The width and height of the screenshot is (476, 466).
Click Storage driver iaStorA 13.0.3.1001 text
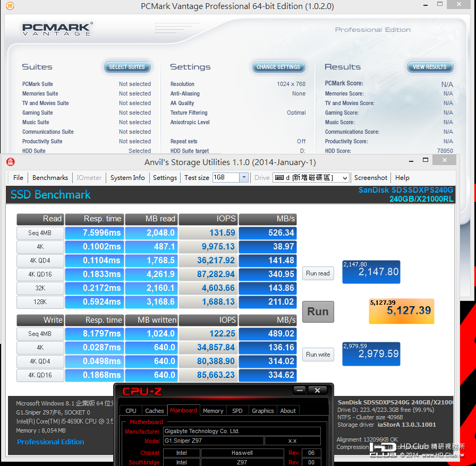pos(386,425)
